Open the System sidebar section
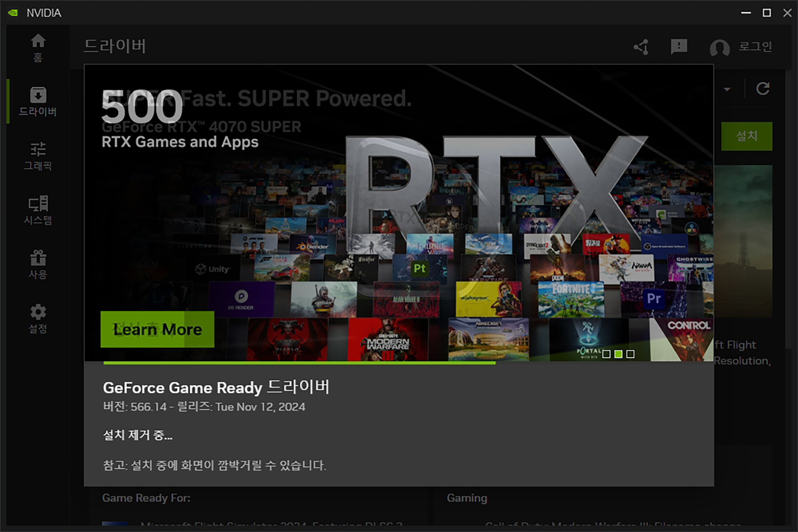Viewport: 798px width, 532px height. (38, 210)
